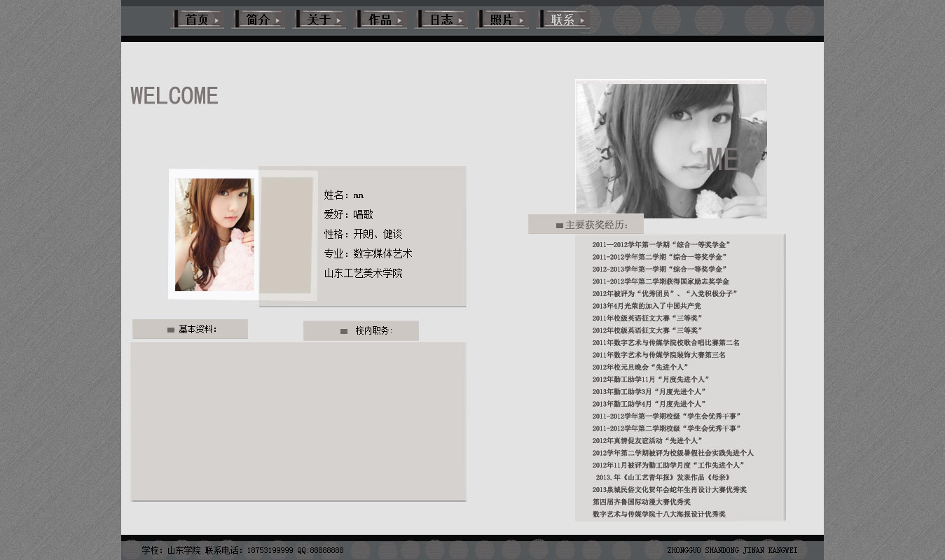Open the color portrait photo thumbnail

214,234
